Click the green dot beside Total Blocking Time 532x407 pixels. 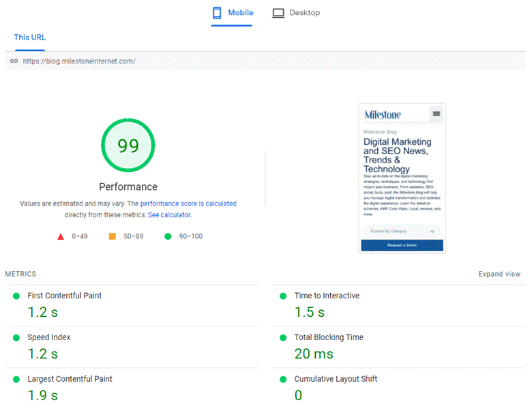pos(283,338)
